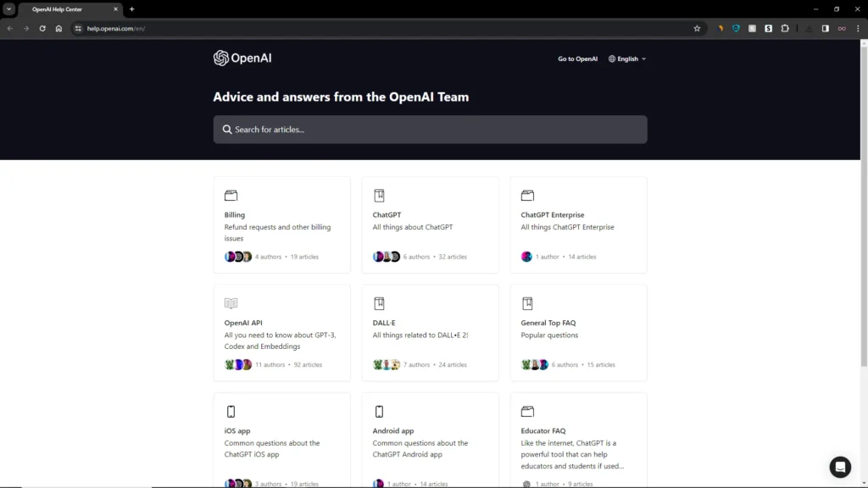Click the search magnifier icon
Image resolution: width=868 pixels, height=488 pixels.
click(x=227, y=130)
